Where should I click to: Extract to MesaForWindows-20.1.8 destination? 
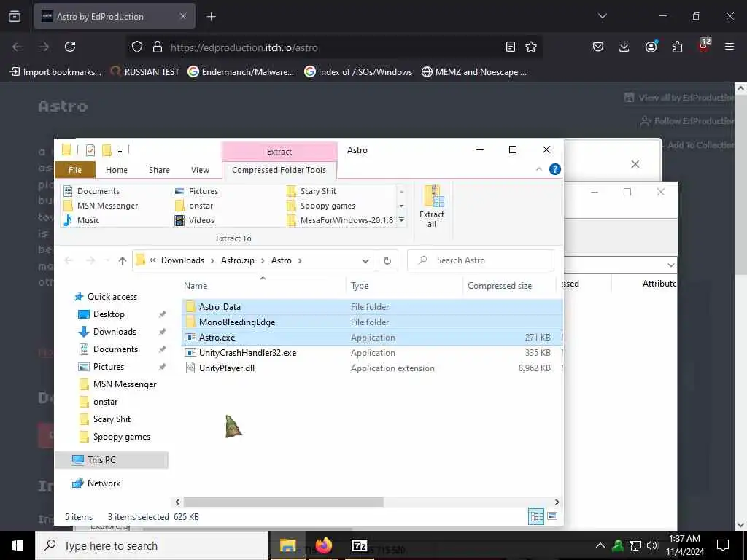coord(340,220)
